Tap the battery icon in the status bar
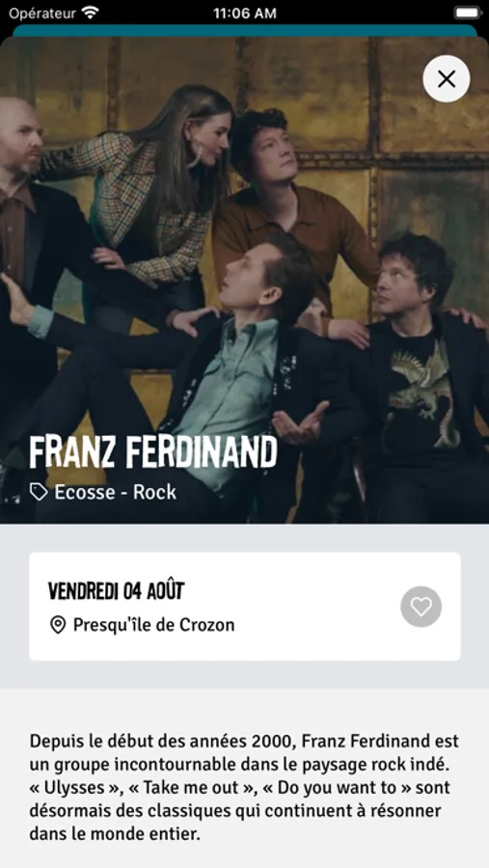 point(468,13)
